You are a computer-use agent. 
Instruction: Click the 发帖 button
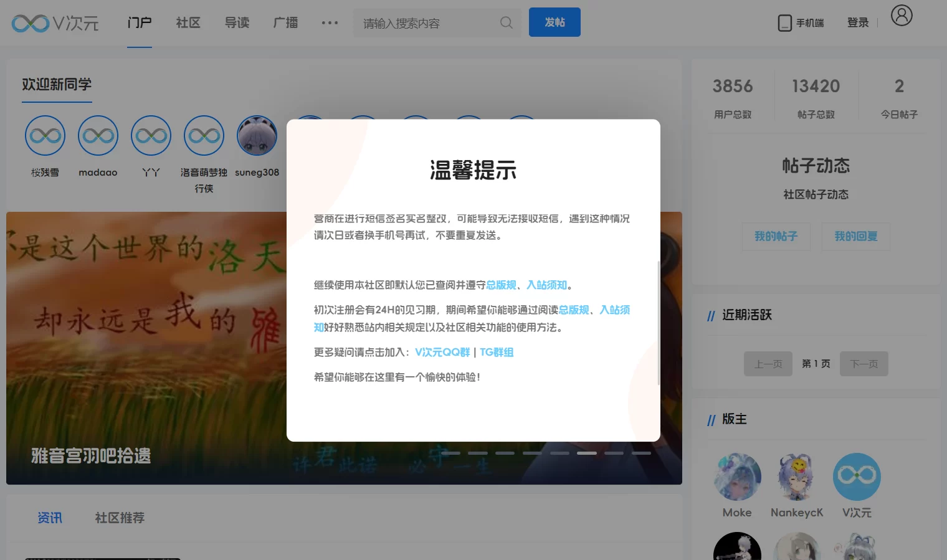[x=554, y=21]
